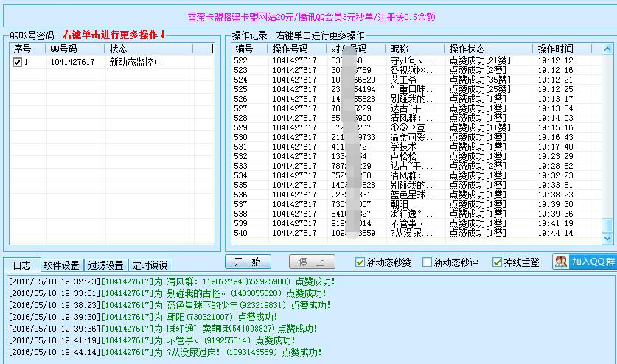Select account 1041427617 in the account list
The image size is (617, 364).
(72, 62)
